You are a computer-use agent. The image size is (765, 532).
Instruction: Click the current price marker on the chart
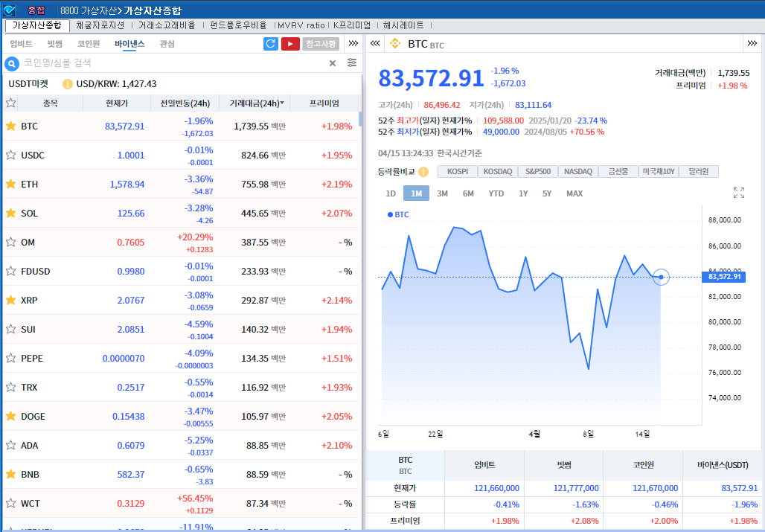tap(662, 277)
